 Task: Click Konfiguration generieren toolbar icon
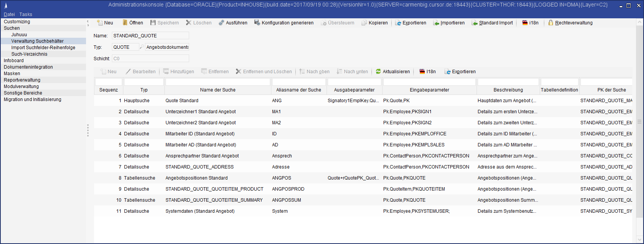[257, 23]
